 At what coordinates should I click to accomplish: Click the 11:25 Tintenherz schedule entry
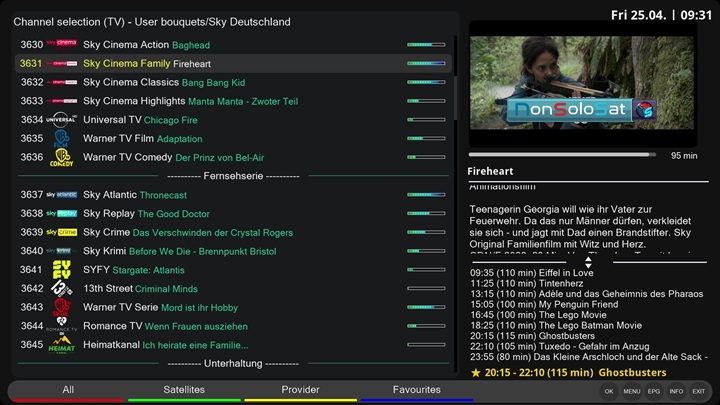(x=527, y=283)
